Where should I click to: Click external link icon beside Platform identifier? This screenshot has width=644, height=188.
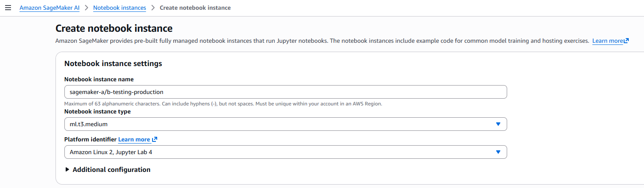point(155,140)
